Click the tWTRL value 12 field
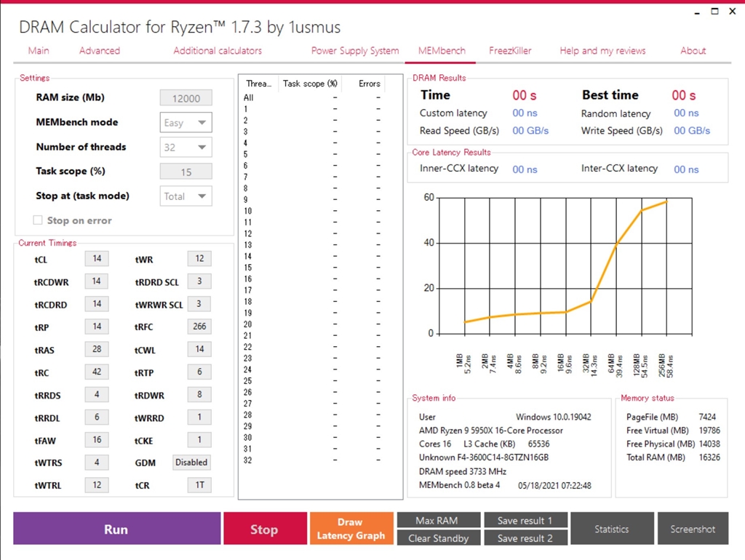Image resolution: width=745 pixels, height=560 pixels. 97,484
